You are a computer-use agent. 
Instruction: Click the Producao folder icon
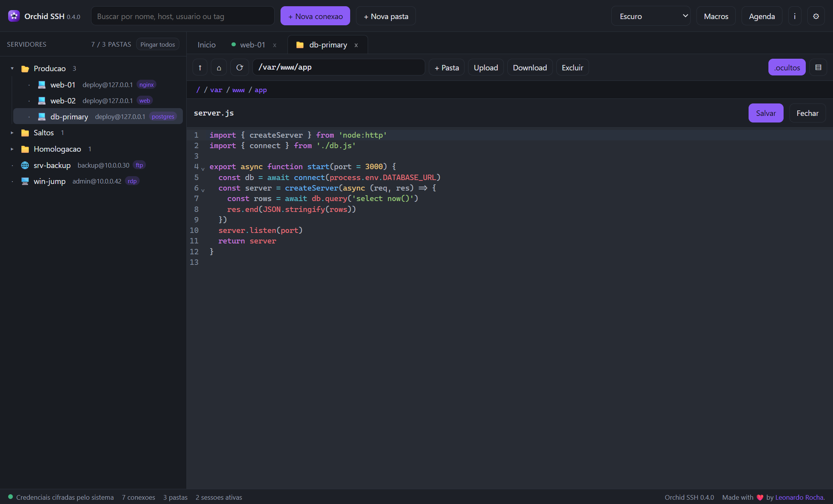tap(25, 68)
